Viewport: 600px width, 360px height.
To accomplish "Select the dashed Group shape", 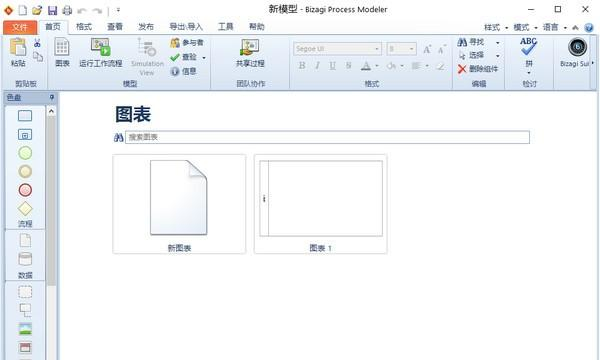I will pos(25,292).
